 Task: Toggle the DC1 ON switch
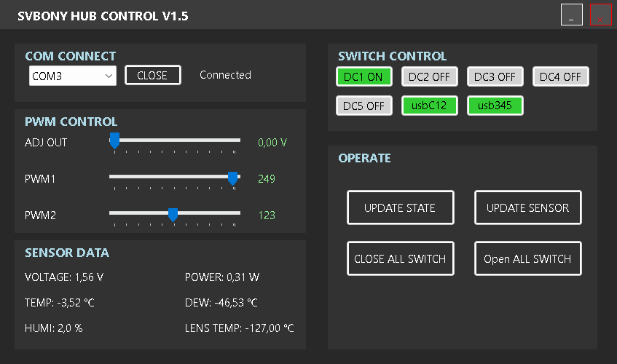coord(364,76)
